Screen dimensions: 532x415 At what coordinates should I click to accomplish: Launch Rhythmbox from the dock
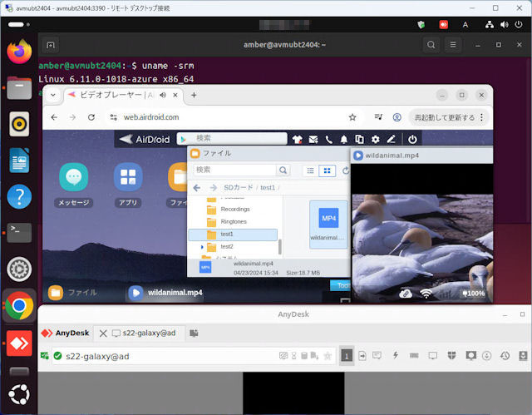tap(19, 124)
